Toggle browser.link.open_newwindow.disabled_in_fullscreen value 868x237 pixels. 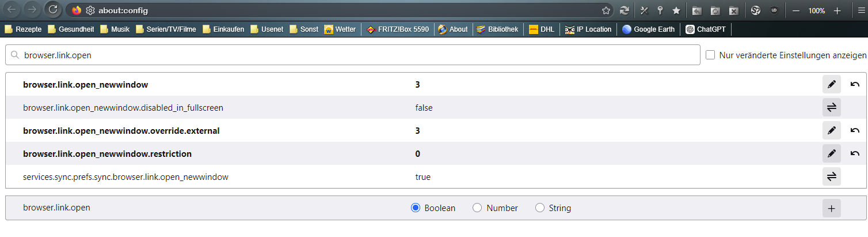pos(831,107)
